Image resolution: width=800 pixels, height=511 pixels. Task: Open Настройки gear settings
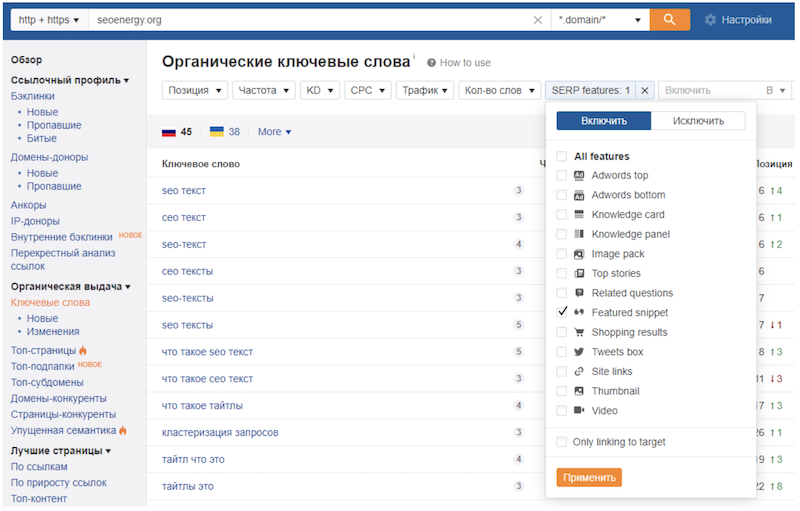[x=738, y=20]
